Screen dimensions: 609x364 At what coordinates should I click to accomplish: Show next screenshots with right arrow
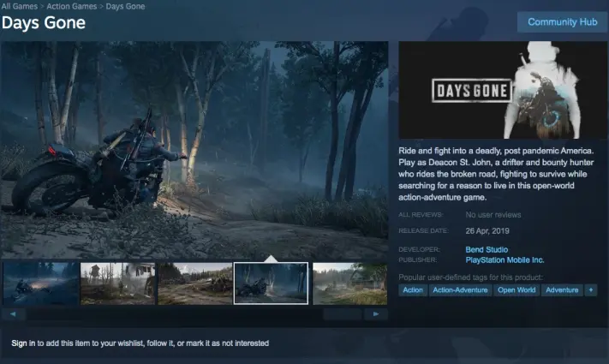pos(375,313)
